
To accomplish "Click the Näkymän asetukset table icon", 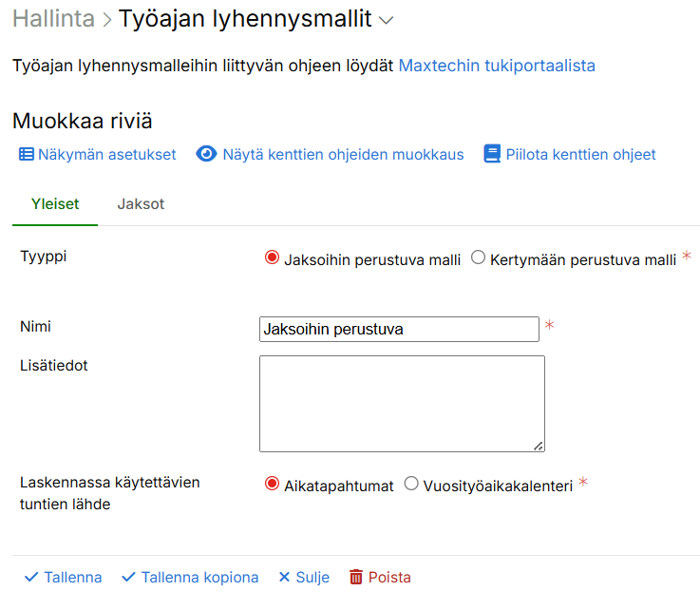I will [27, 154].
